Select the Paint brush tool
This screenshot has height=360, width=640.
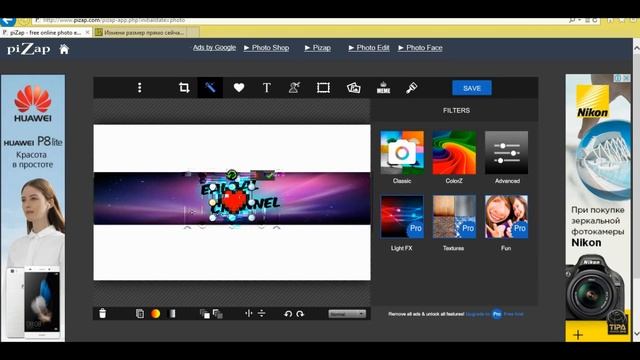click(x=411, y=88)
